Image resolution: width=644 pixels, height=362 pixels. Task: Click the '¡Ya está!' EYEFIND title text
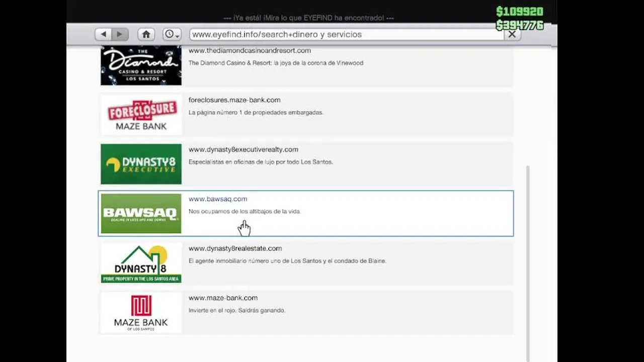pyautogui.click(x=308, y=18)
